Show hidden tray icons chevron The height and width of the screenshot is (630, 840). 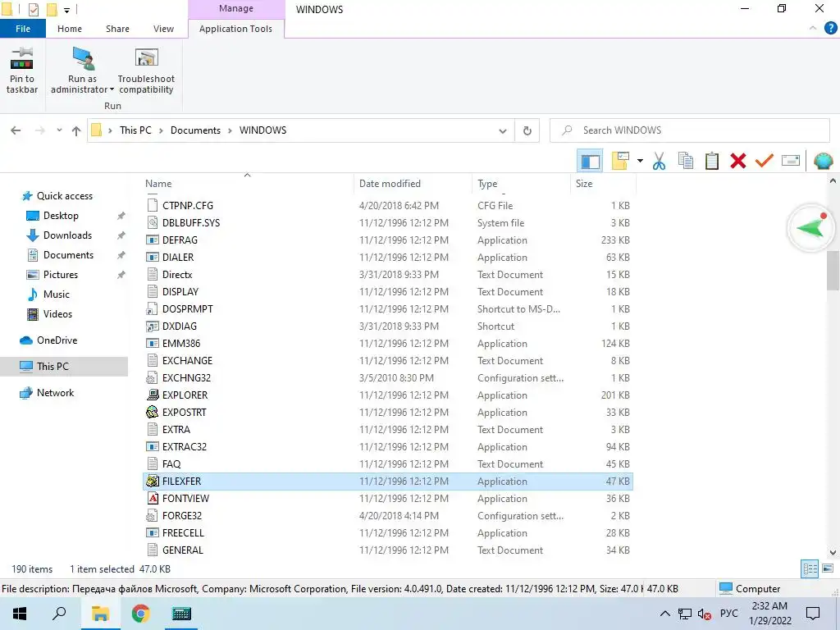click(x=664, y=614)
